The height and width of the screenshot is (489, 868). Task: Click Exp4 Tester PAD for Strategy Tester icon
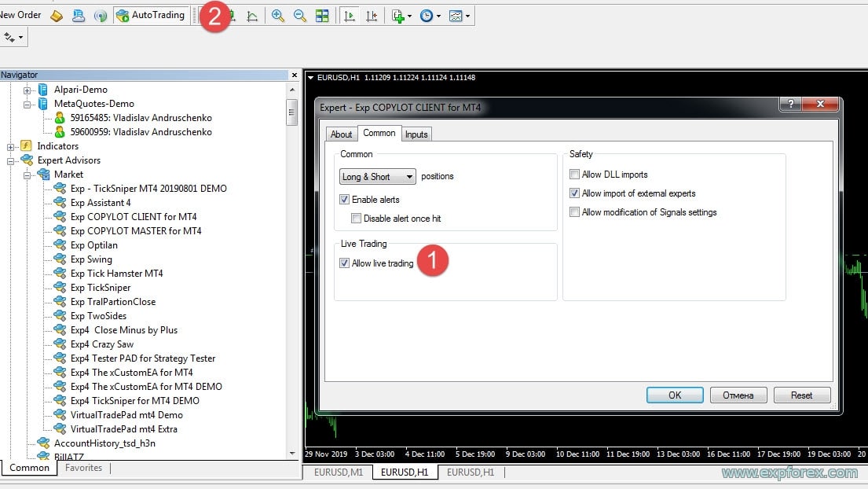tap(60, 358)
